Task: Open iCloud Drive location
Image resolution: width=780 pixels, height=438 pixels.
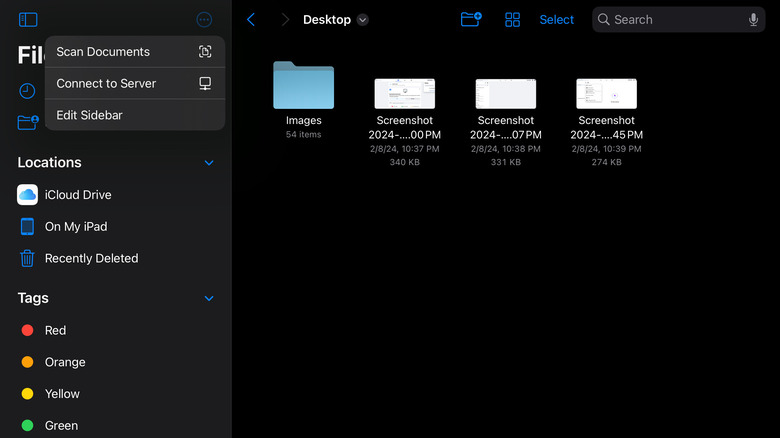Action: 78,195
